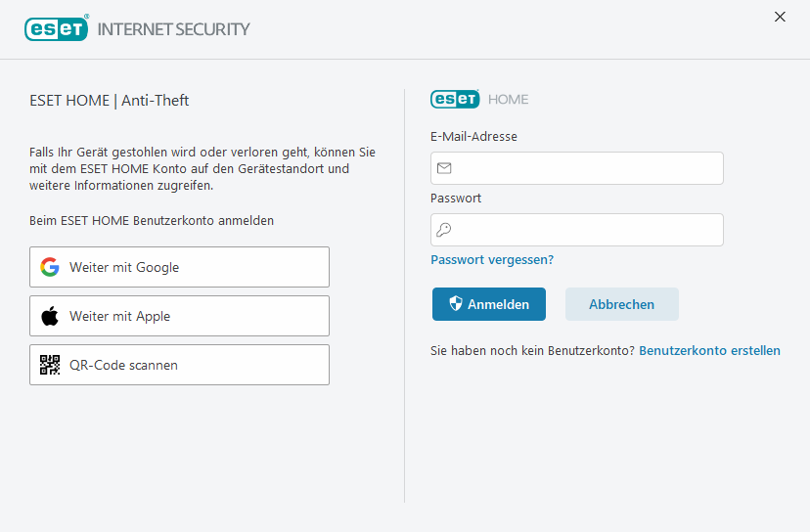Click the key icon in password field

pos(444,230)
